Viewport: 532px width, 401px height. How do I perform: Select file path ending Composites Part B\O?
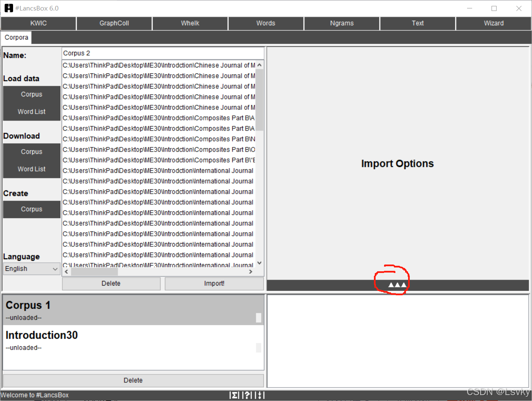pos(159,150)
